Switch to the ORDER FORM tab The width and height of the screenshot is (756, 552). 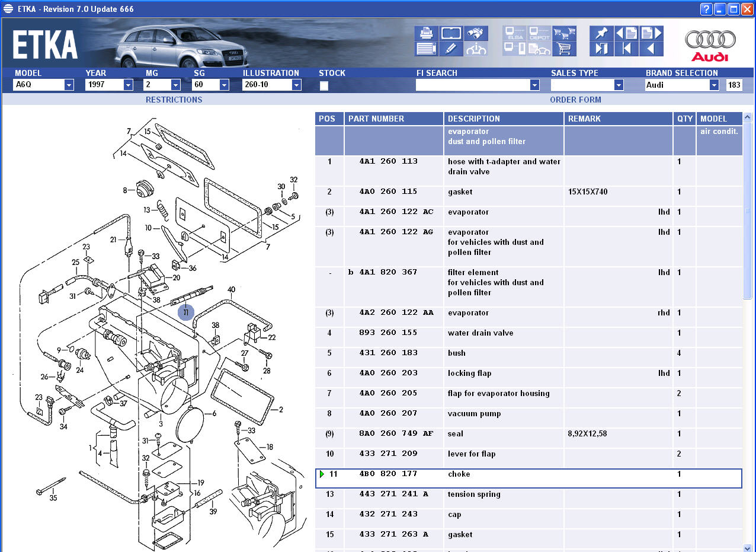pos(575,100)
